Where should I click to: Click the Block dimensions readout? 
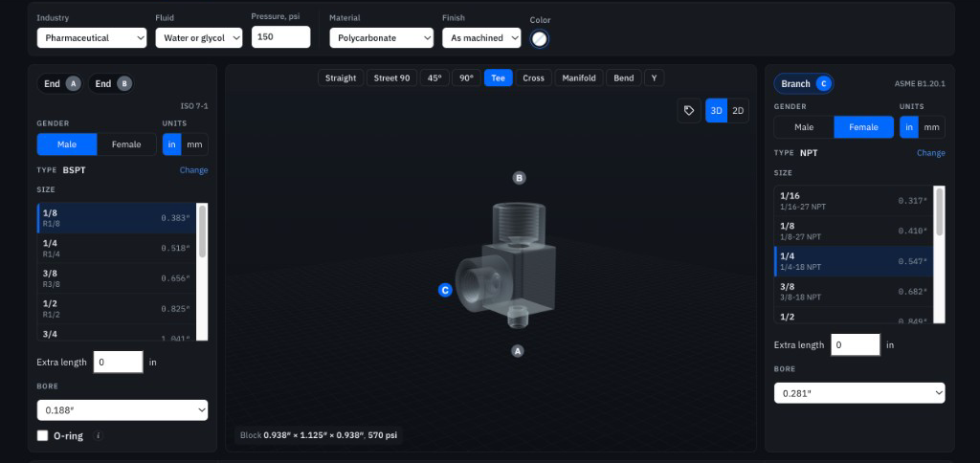319,435
